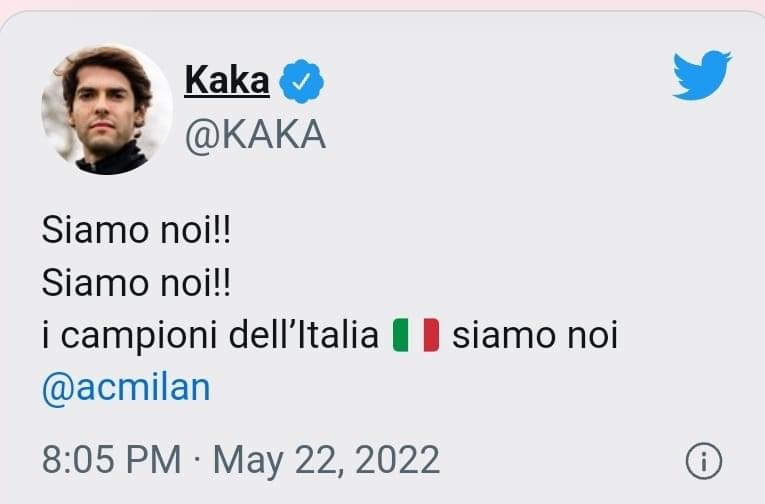
Task: Click the blue verified checkmark badge
Action: pyautogui.click(x=301, y=81)
